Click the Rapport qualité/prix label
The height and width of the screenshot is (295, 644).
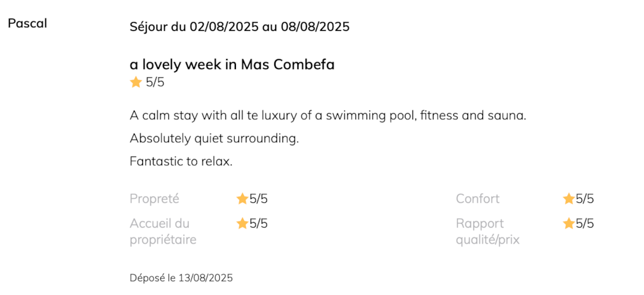(487, 231)
